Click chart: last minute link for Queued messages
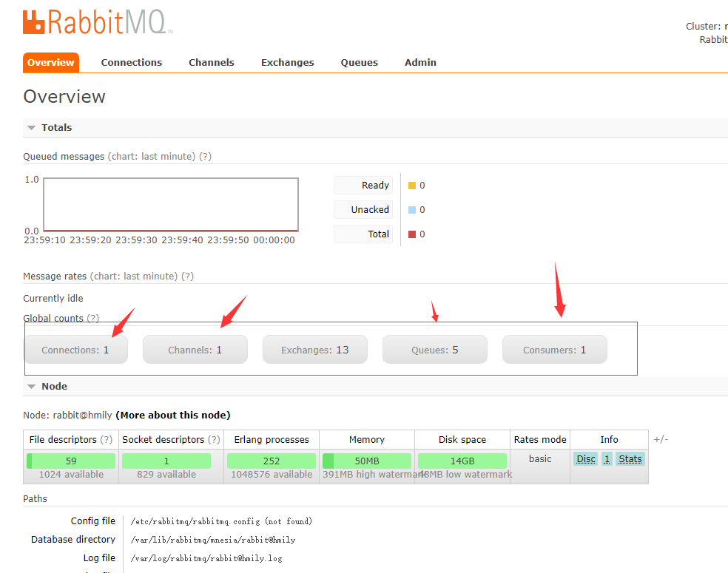 coord(152,156)
